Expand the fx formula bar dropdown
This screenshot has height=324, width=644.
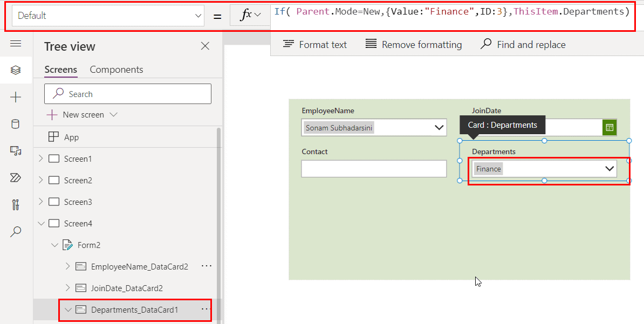click(250, 16)
